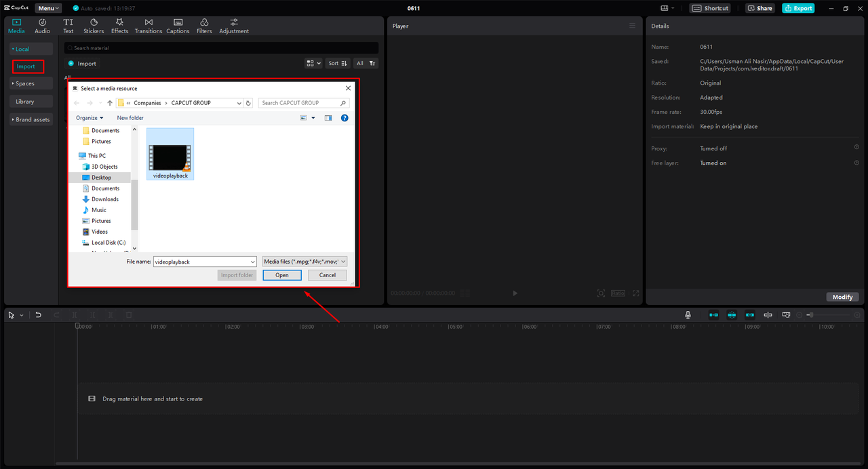Screen dimensions: 868x469
Task: Click the Shortcut keyboard button
Action: [x=710, y=8]
